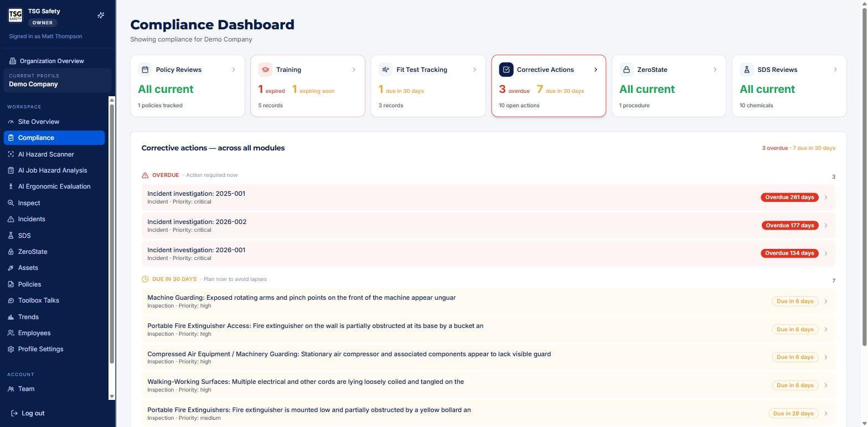The height and width of the screenshot is (427, 868).
Task: Click the Employees people icon
Action: point(11,333)
